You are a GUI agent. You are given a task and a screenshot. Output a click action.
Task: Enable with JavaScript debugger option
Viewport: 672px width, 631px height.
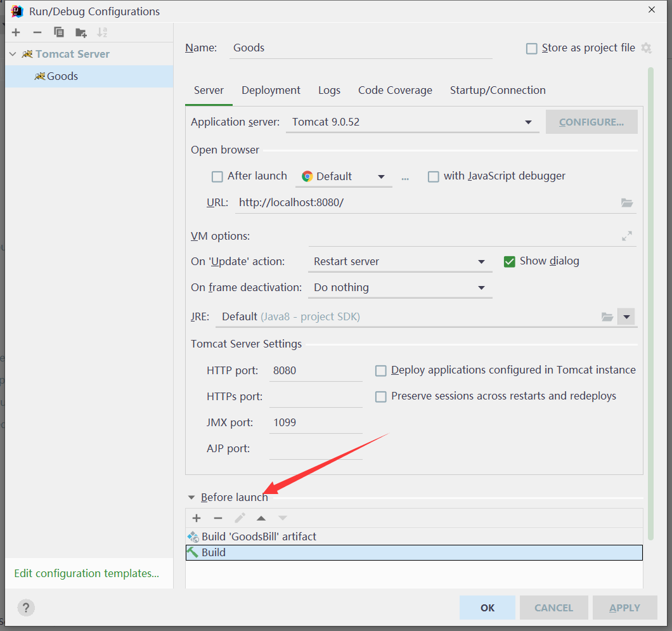click(x=433, y=176)
